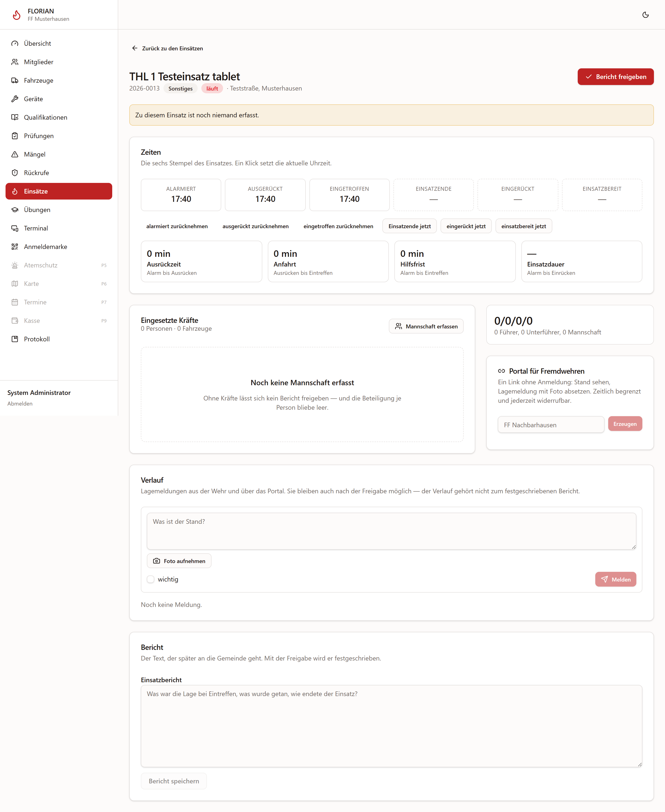Open Übersicht in the sidebar
Viewport: 665px width, 812px height.
tap(59, 43)
